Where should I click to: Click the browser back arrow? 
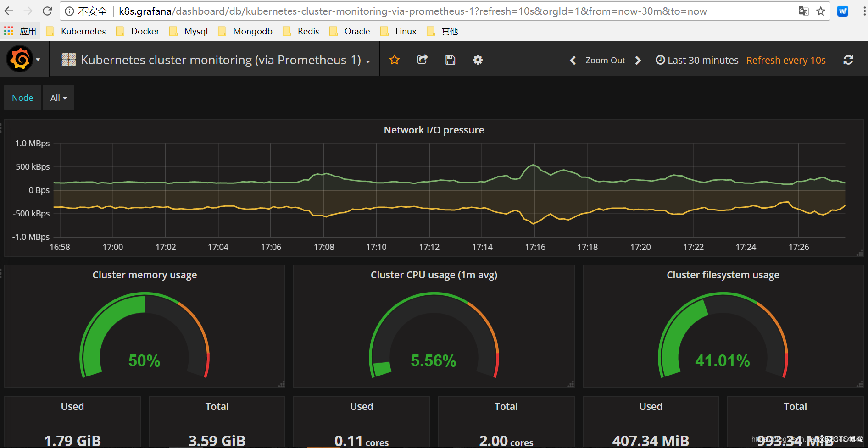(x=9, y=11)
